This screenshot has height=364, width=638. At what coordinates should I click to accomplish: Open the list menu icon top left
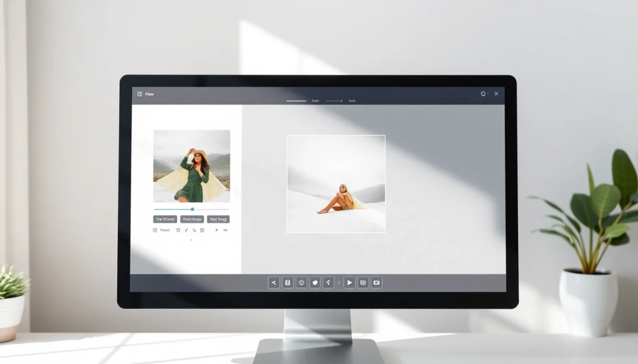140,94
